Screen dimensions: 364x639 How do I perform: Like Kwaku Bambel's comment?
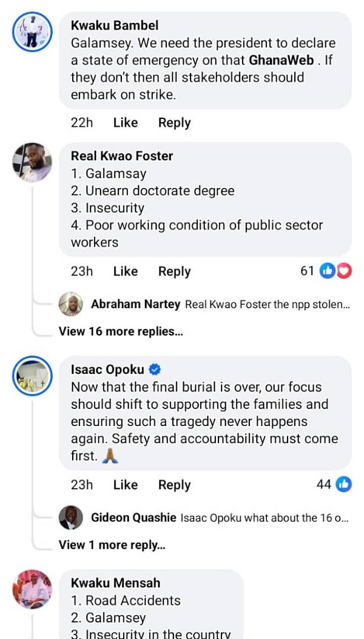pyautogui.click(x=125, y=123)
